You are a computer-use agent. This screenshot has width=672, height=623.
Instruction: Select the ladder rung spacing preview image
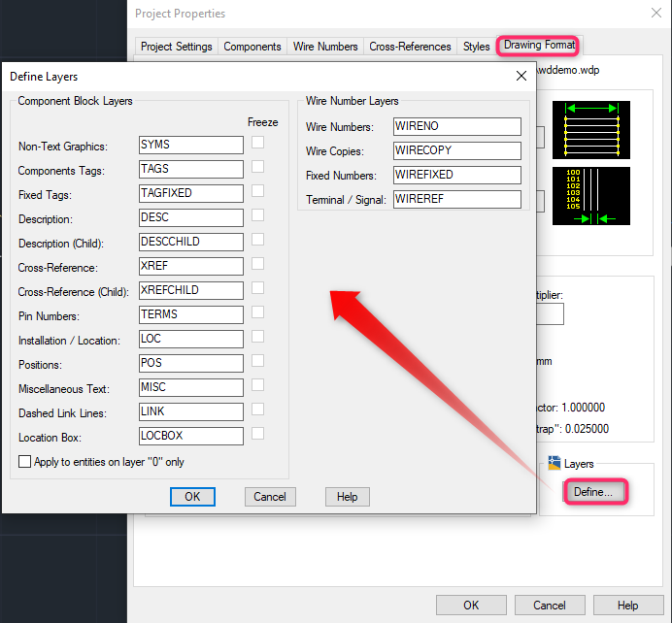591,196
